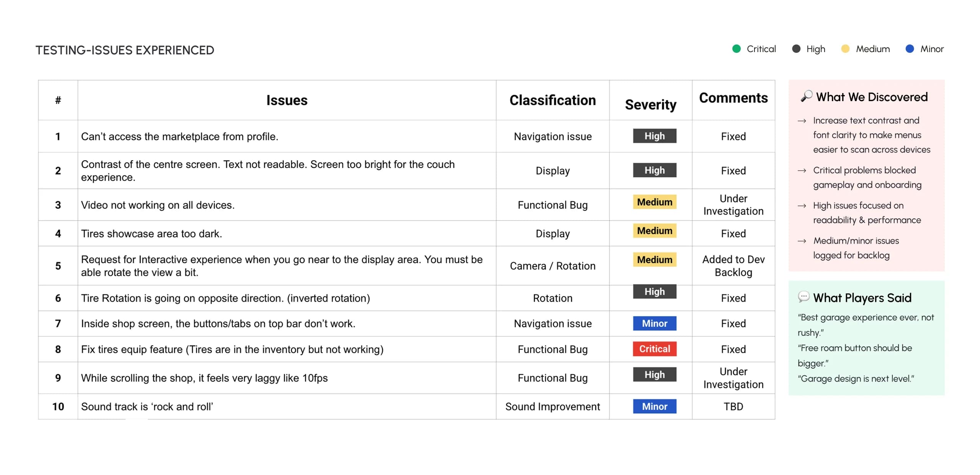Click the speech bubble icon beside What Players Said
The image size is (980, 475).
tap(804, 296)
